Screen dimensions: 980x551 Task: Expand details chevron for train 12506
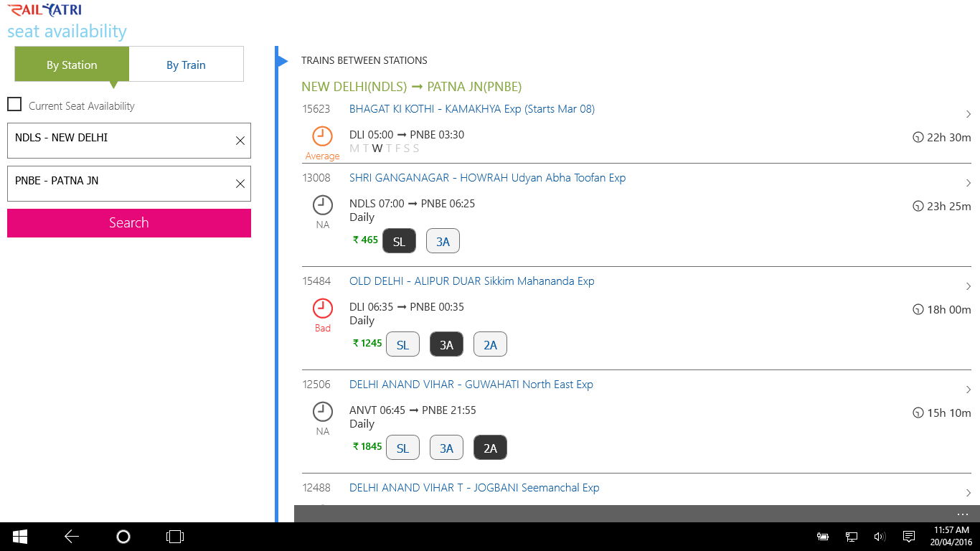[x=968, y=390]
